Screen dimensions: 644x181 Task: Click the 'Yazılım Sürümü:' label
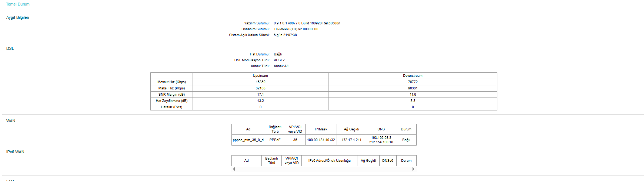(x=257, y=23)
